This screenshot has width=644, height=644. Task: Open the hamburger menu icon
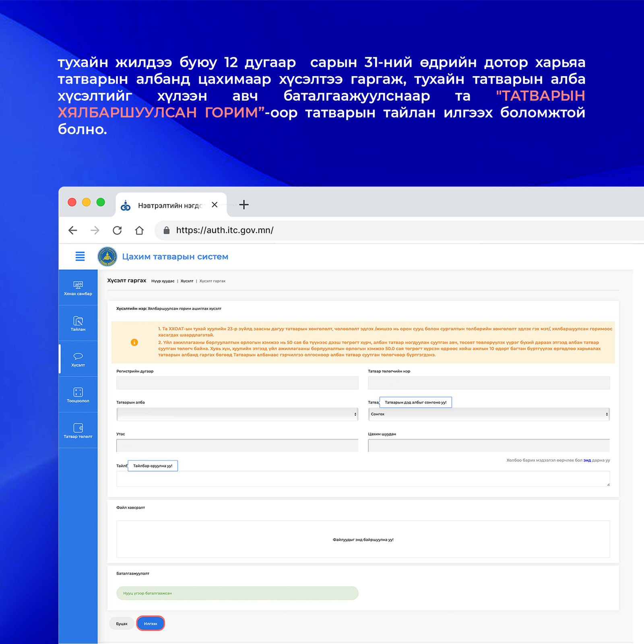80,256
